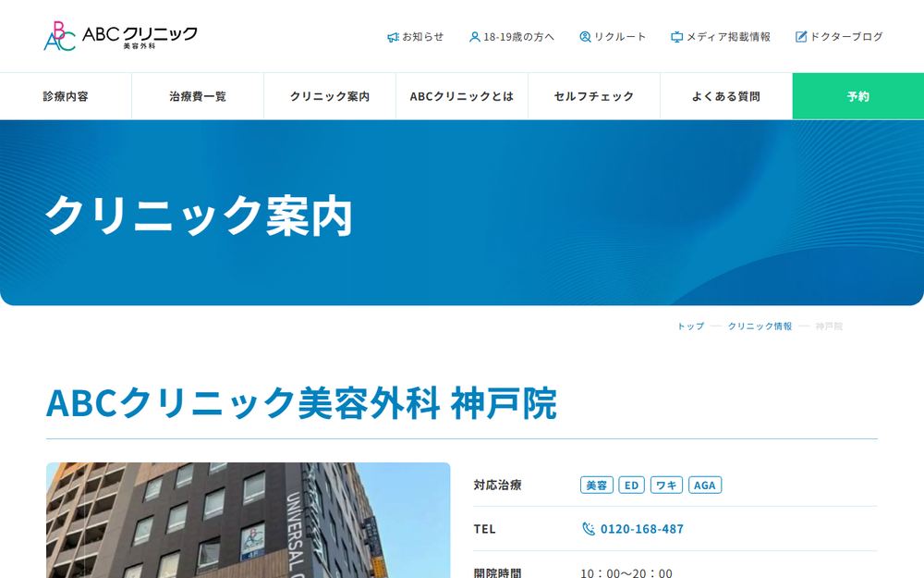The width and height of the screenshot is (924, 578).
Task: Click the ABCクリニック美容外科 神戸院 heading
Action: coord(302,403)
